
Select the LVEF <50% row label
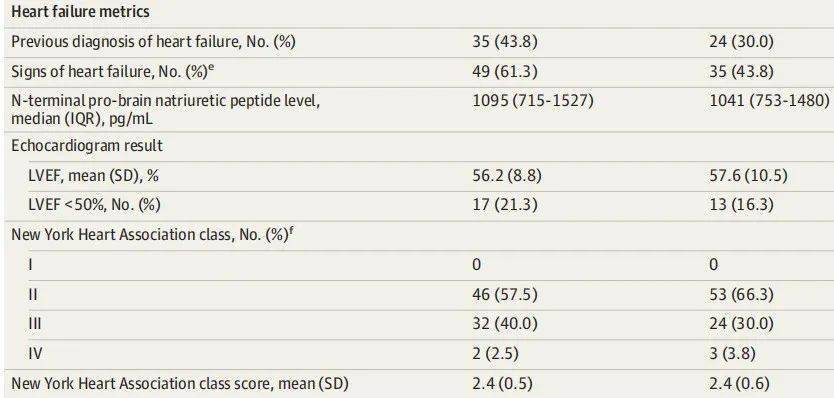(x=94, y=204)
